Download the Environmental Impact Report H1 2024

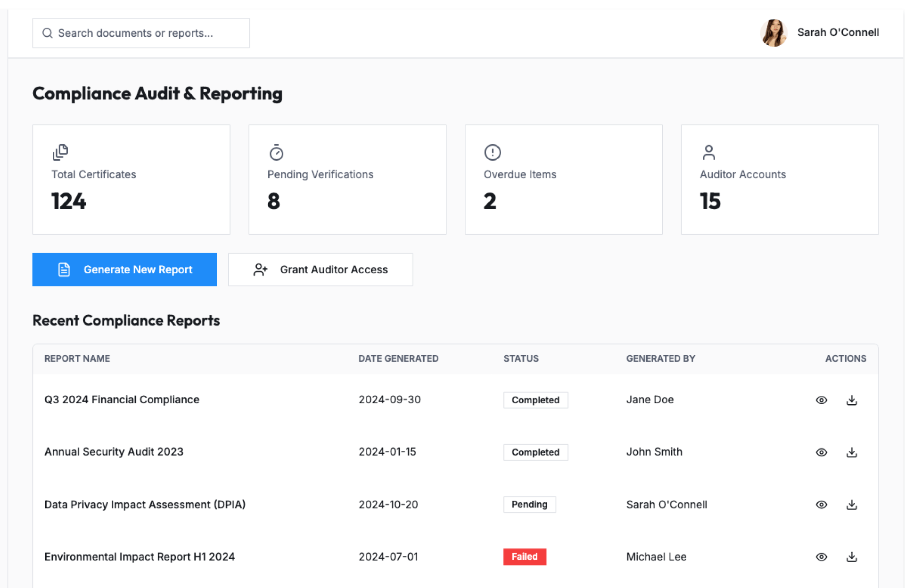tap(851, 557)
